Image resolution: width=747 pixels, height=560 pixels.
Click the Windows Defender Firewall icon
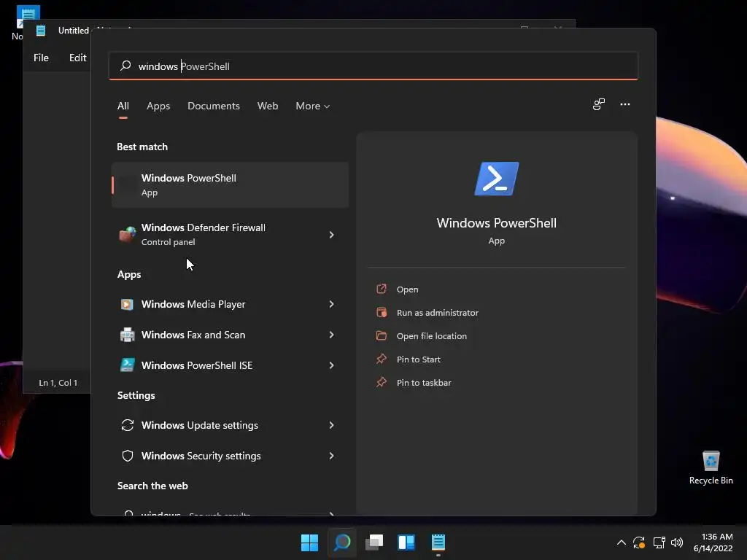click(127, 234)
